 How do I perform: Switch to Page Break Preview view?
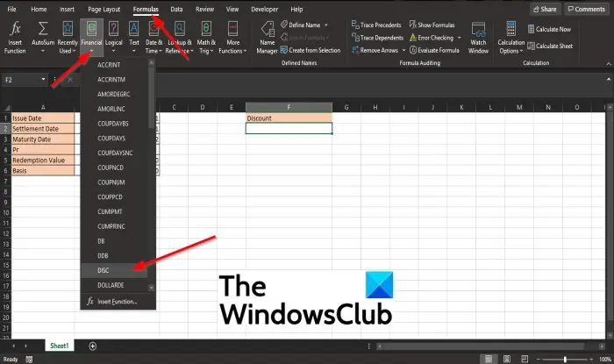(x=525, y=359)
